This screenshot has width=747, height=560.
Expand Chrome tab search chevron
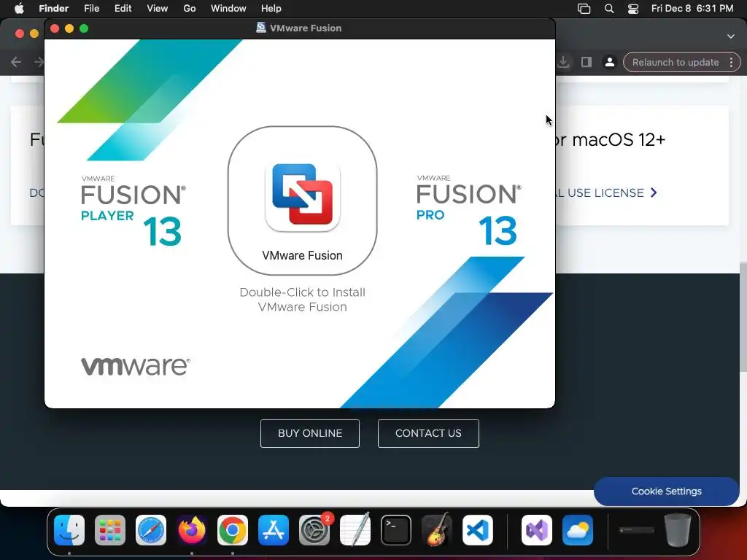[x=731, y=36]
